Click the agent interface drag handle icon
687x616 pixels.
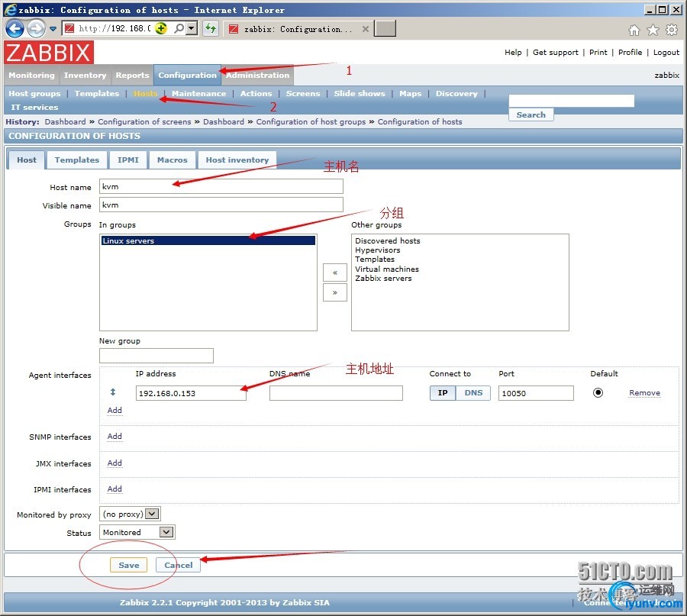(113, 392)
